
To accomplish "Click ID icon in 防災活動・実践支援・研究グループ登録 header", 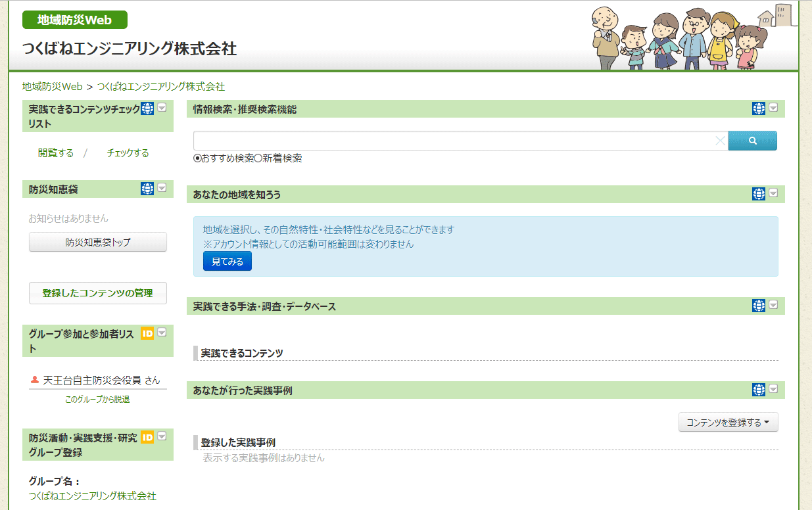I will (147, 437).
